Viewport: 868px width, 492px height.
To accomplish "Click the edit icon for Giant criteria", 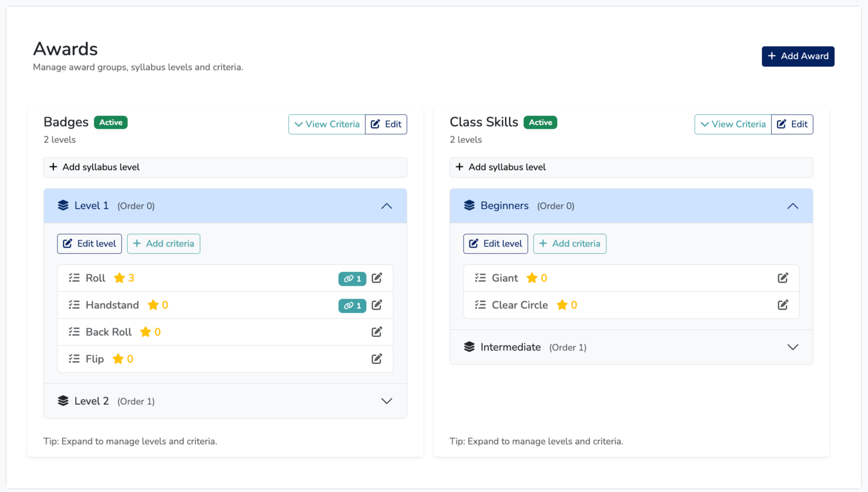I will tap(783, 278).
